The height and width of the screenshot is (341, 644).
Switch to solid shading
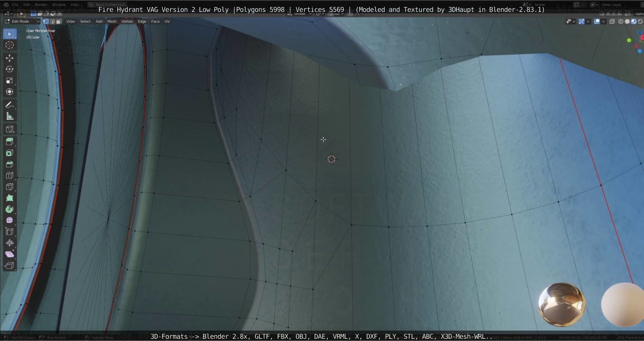tap(627, 22)
